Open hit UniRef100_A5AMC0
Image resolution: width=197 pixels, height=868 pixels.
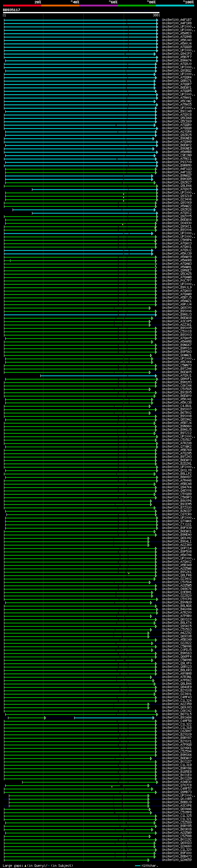[177, 33]
